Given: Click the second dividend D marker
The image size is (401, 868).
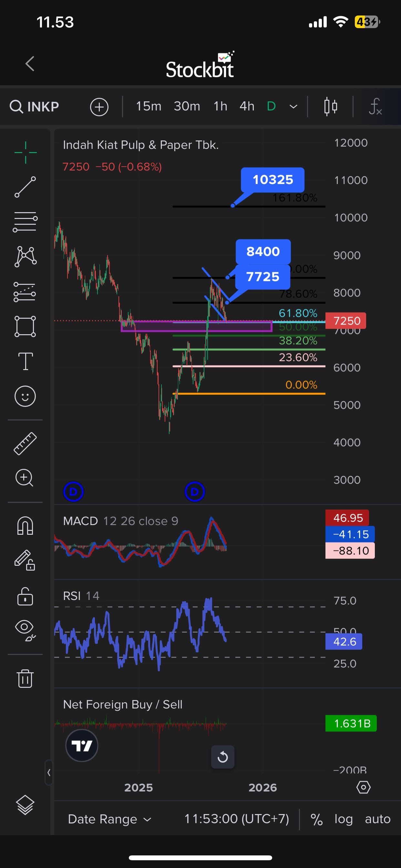Looking at the screenshot, I should 194,491.
